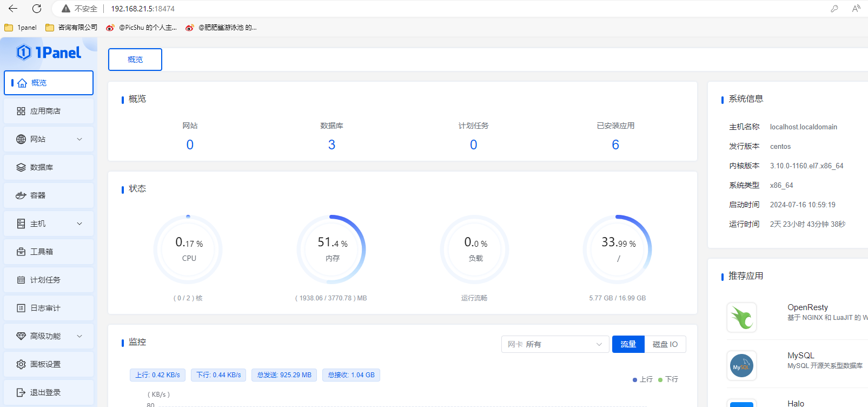Open the 网卡 network card dropdown

tap(555, 344)
